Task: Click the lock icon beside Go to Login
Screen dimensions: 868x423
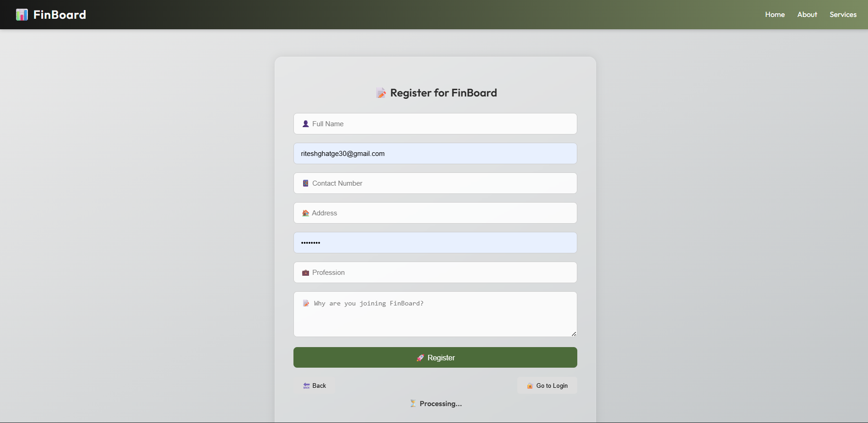Action: click(x=530, y=386)
